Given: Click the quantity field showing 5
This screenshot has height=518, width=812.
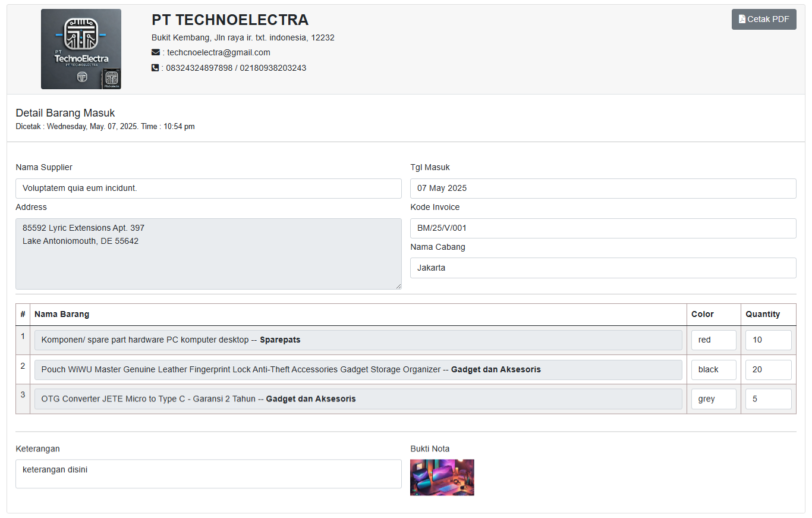Looking at the screenshot, I should [x=768, y=399].
